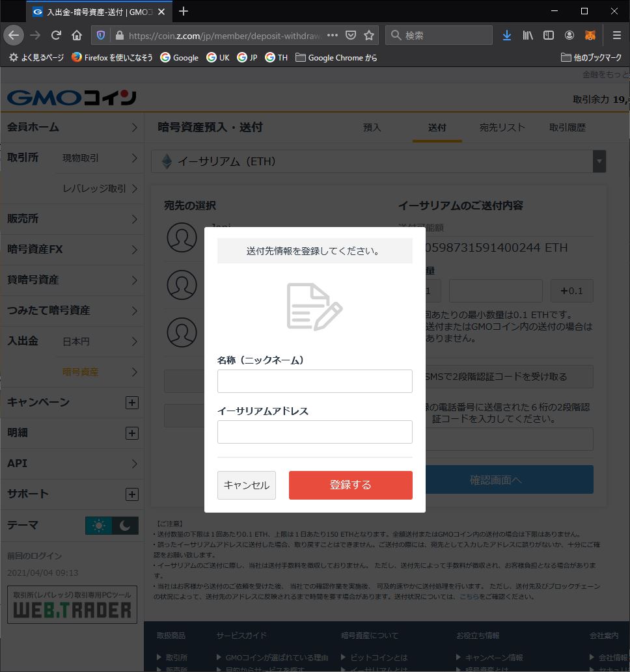Focus the 名称(ニックネーム) input field
The width and height of the screenshot is (630, 672).
pos(315,381)
